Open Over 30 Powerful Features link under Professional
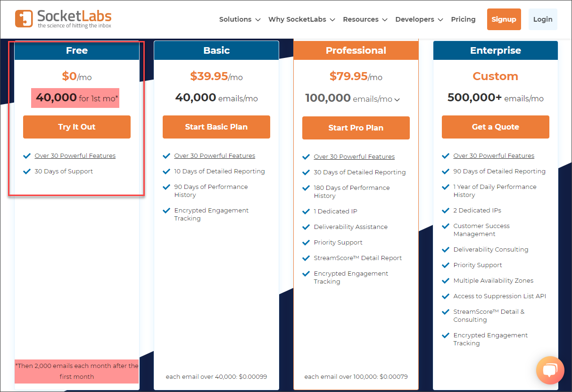Screen dimensions: 572x392 (x=354, y=157)
